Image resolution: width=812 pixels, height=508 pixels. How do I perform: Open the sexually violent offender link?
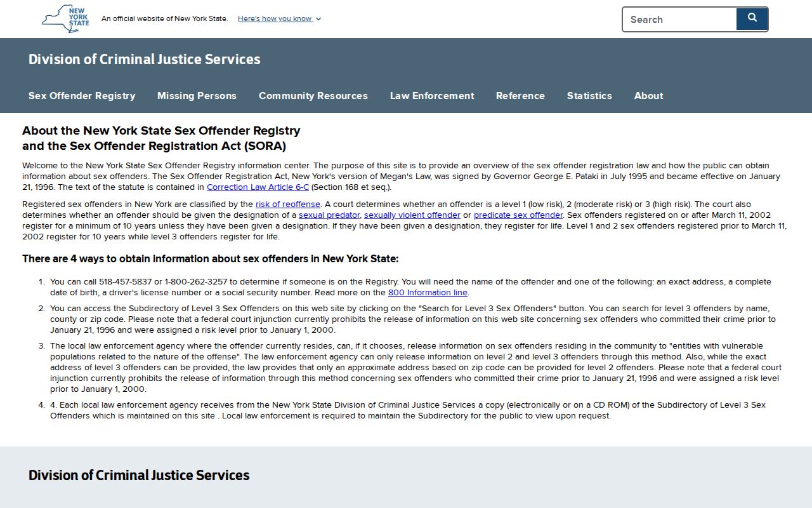412,215
